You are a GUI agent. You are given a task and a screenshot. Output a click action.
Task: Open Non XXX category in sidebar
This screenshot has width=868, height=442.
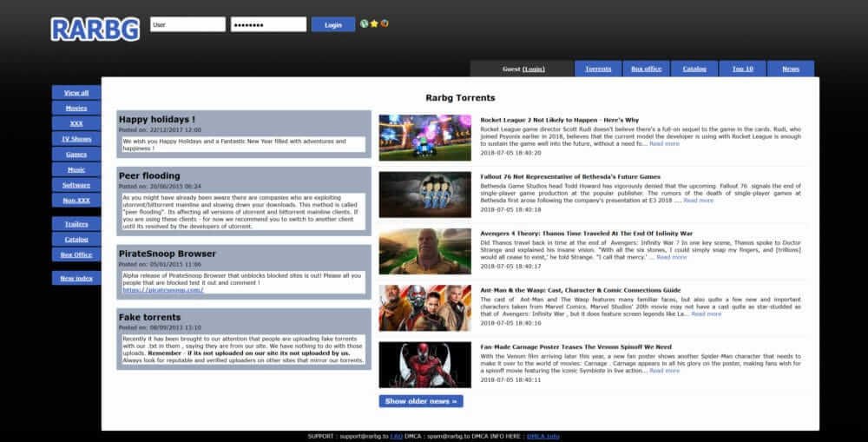[76, 200]
